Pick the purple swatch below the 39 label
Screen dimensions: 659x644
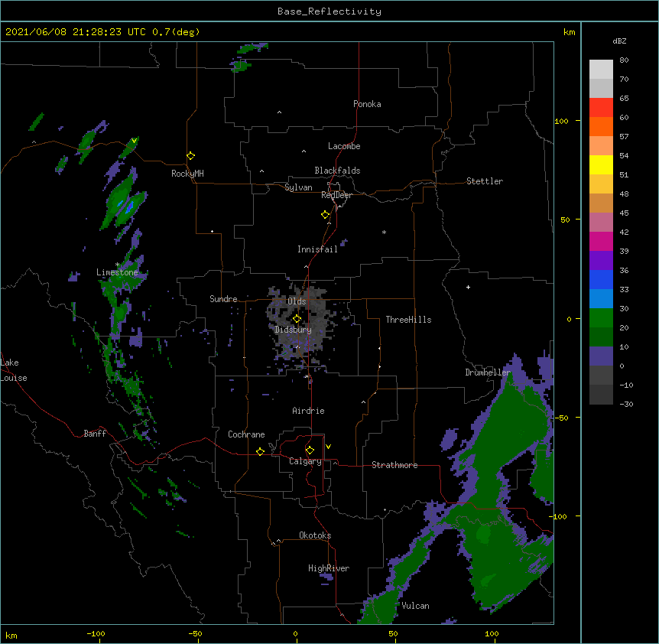pyautogui.click(x=601, y=260)
